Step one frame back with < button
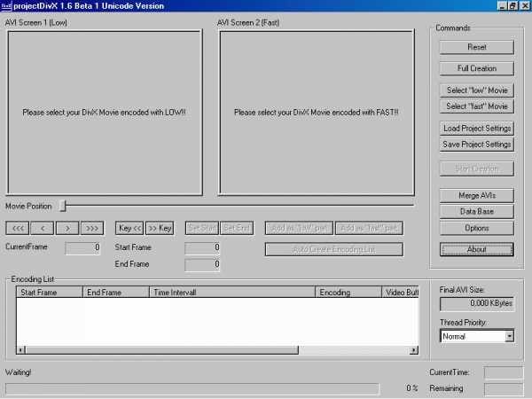 point(42,228)
